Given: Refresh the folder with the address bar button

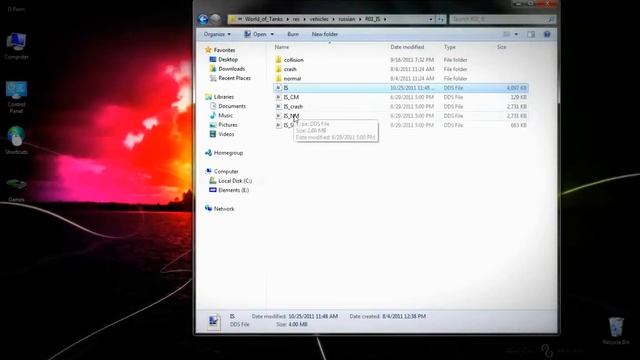Looking at the screenshot, I should pos(441,19).
